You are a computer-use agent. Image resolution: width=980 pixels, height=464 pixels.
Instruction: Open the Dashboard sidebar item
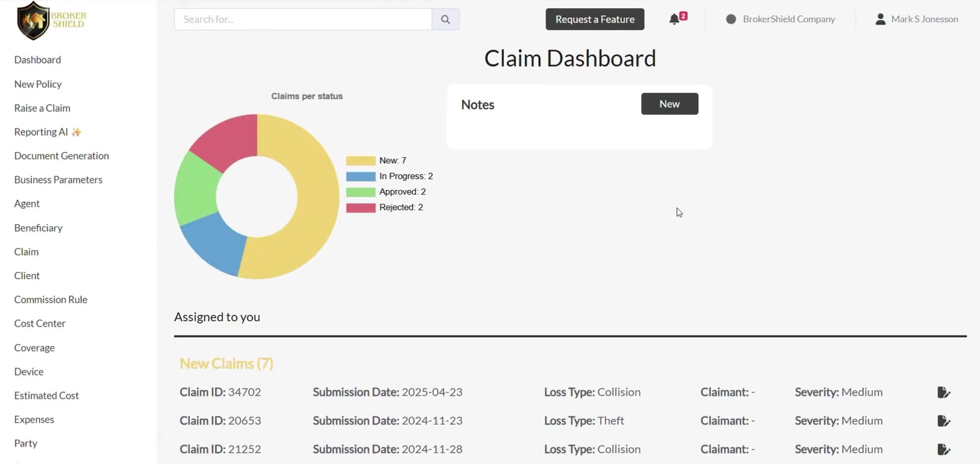[37, 60]
